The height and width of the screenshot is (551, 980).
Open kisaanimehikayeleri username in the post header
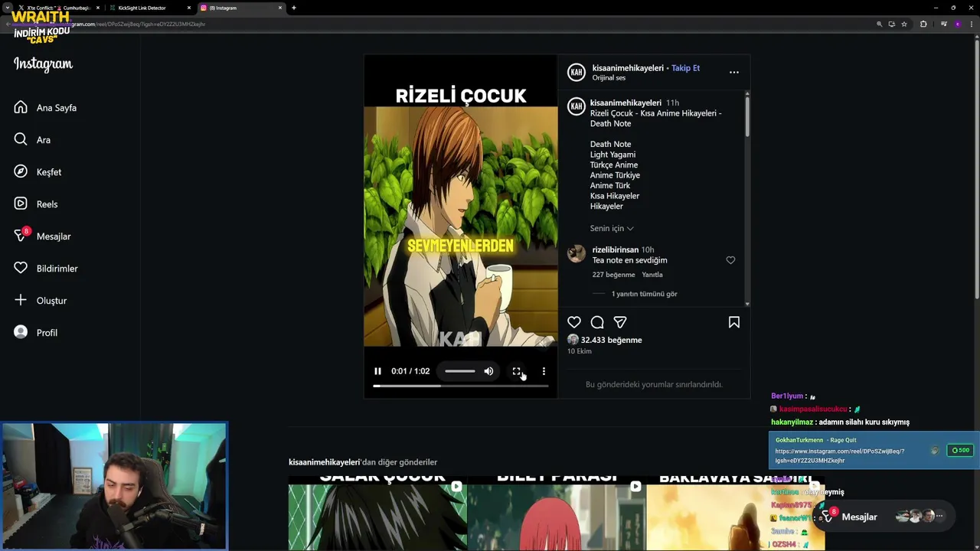point(628,68)
